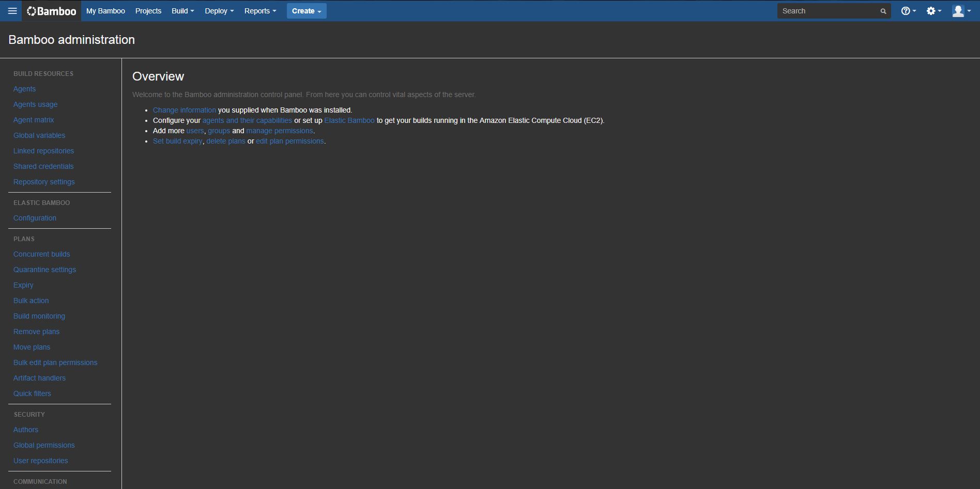
Task: Click the BUILD RESOURCES section heading
Action: click(x=43, y=74)
